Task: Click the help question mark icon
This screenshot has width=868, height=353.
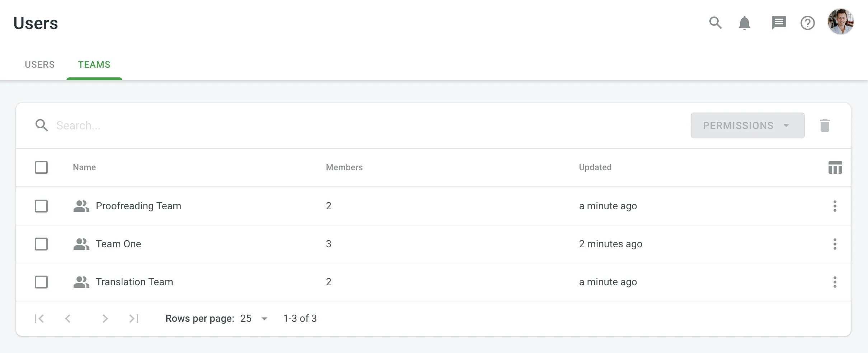Action: coord(807,23)
